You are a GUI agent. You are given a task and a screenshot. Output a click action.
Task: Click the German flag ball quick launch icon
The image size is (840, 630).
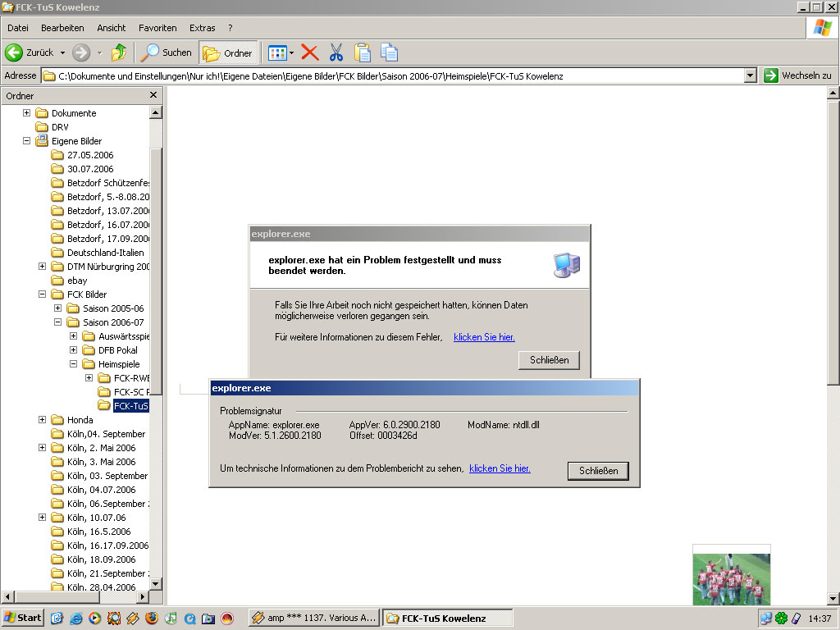(227, 619)
